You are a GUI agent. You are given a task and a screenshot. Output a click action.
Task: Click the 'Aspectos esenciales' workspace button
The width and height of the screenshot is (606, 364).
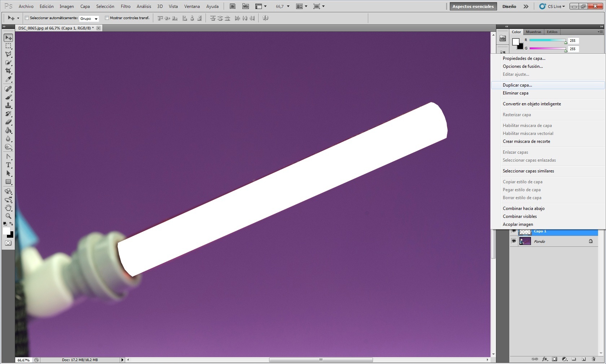[x=473, y=6]
